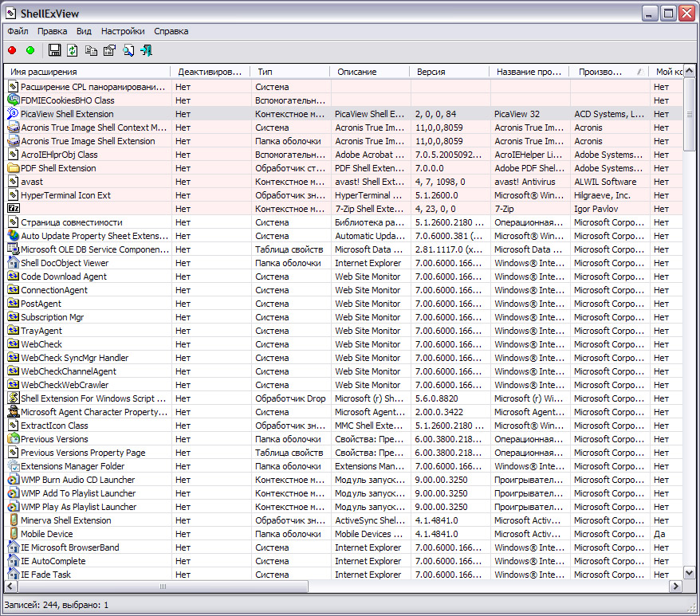This screenshot has width=700, height=616.
Task: Click the exit toolbar icon
Action: click(147, 50)
